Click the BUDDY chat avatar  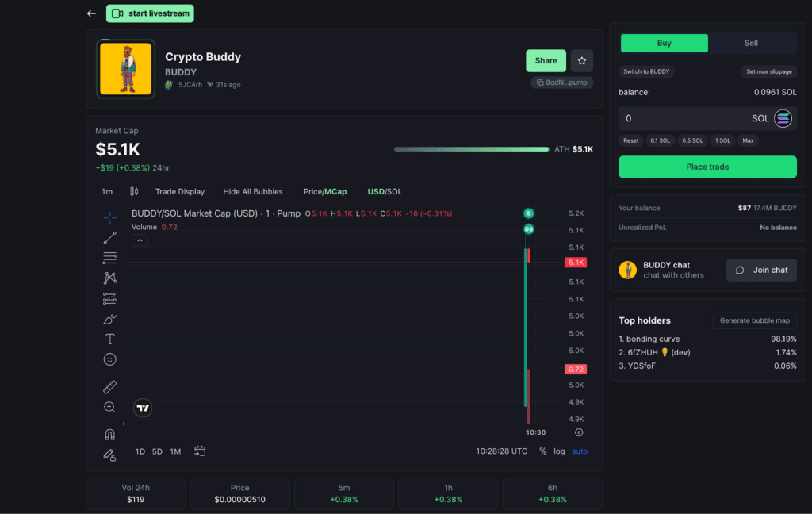coord(628,270)
